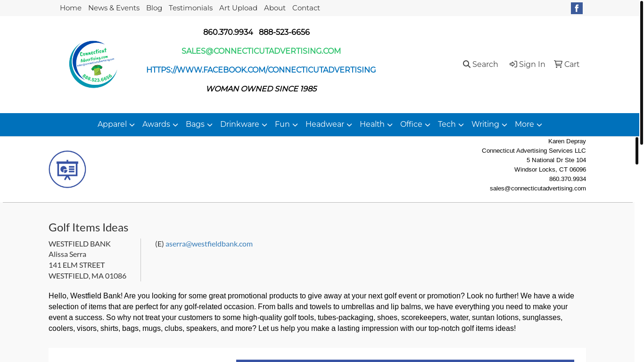The image size is (644, 362).
Task: Expand the Awards menu
Action: 160,124
